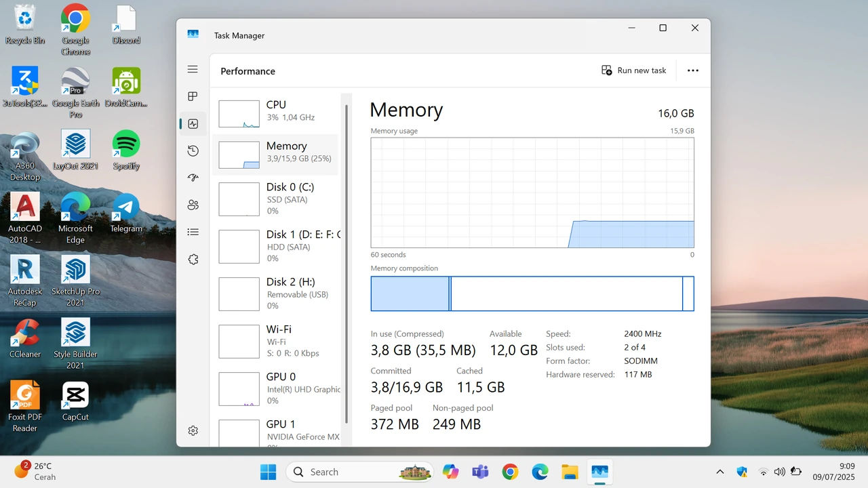Screen dimensions: 868x488
Task: Click the 16,0 GB total memory label
Action: [675, 113]
